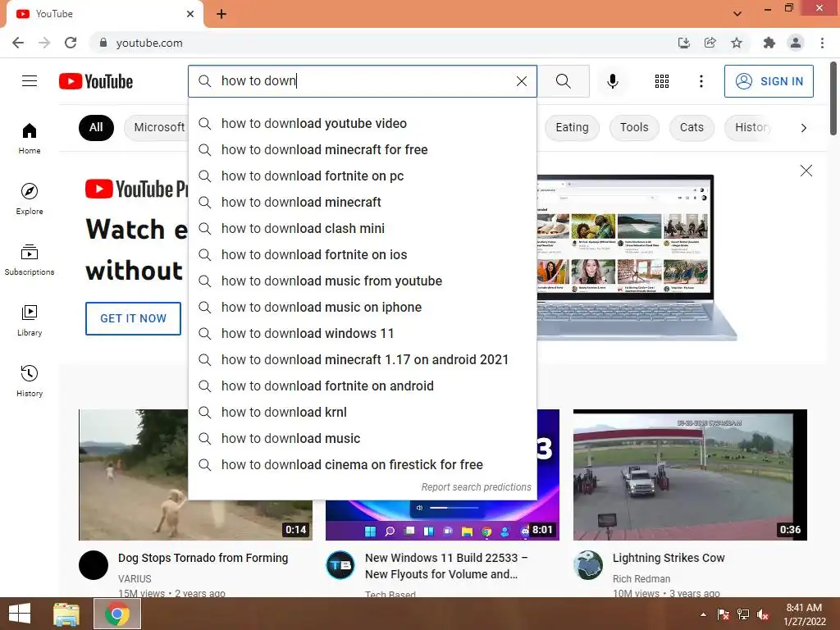840x630 pixels.
Task: Select the Tools filter chip
Action: click(x=634, y=127)
